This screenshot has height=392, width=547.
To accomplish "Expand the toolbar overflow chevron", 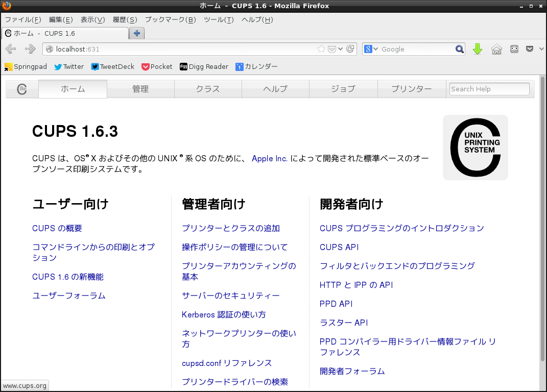I will coord(541,49).
